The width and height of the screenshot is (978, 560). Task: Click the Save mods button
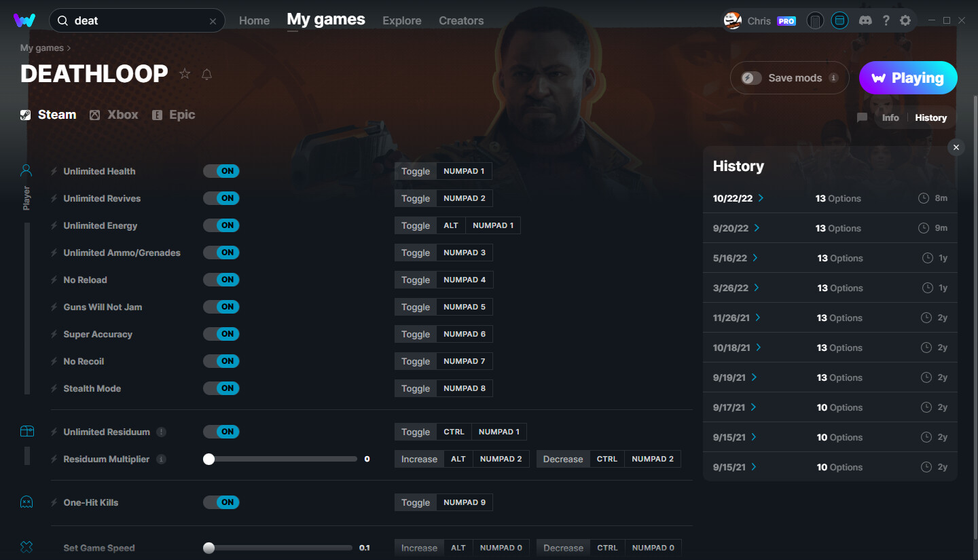[x=789, y=77]
